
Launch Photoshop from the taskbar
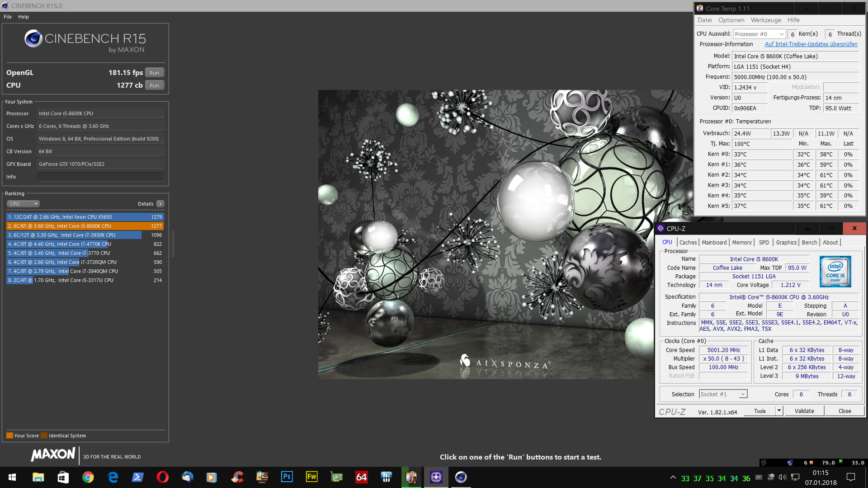click(287, 477)
